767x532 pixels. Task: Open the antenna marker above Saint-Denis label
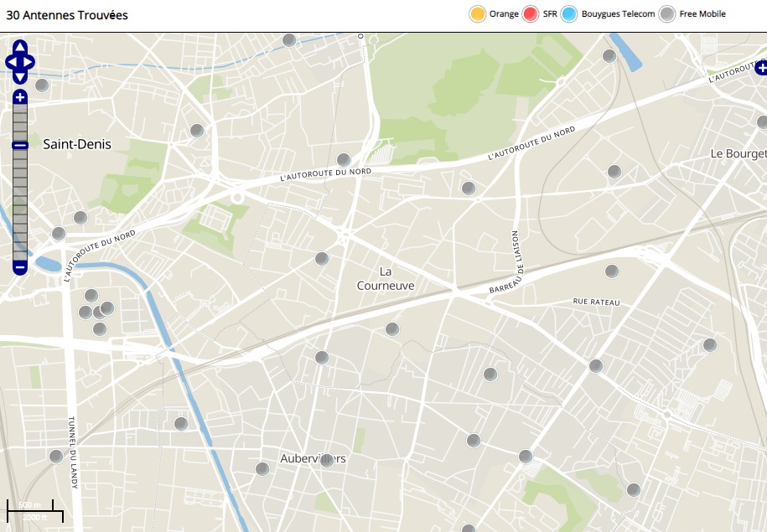41,85
